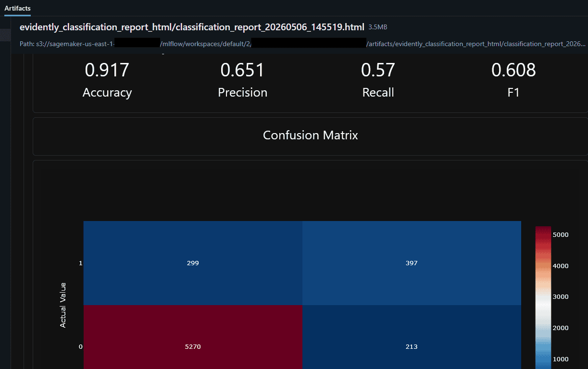Click the 4000 color scale tick label
588x369 pixels.
pos(561,266)
